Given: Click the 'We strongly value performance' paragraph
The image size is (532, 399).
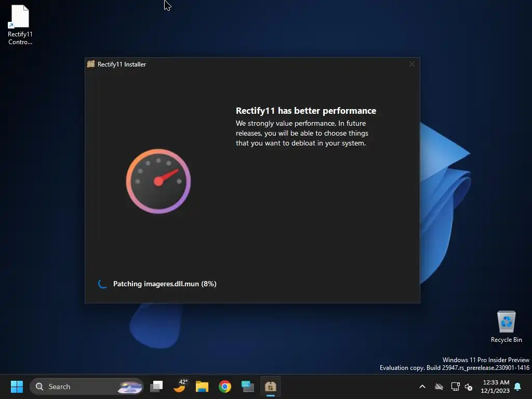Looking at the screenshot, I should [302, 133].
